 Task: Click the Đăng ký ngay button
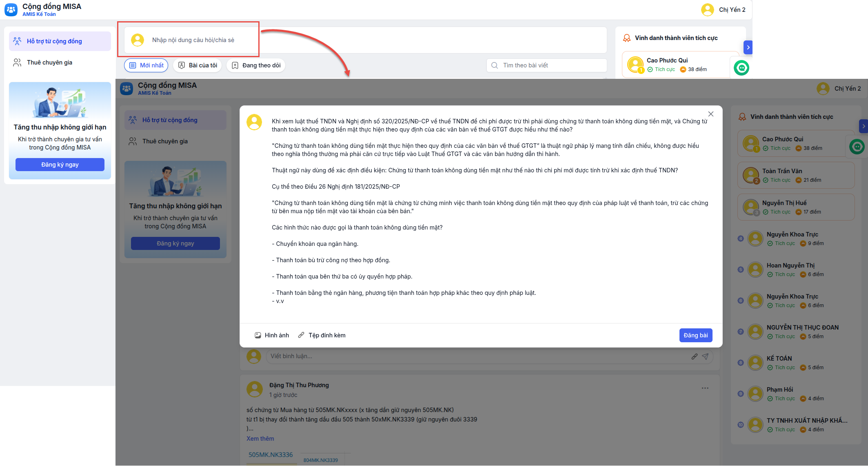pyautogui.click(x=60, y=165)
